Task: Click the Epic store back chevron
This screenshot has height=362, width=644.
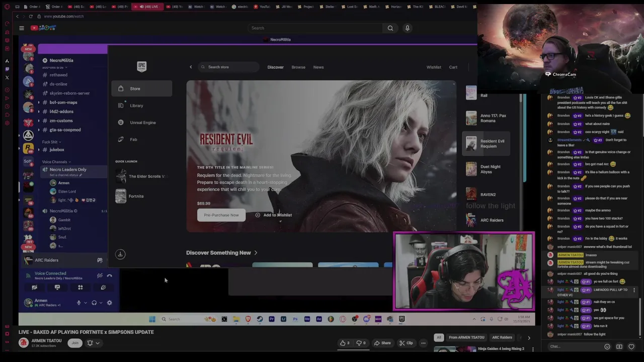Action: click(191, 67)
